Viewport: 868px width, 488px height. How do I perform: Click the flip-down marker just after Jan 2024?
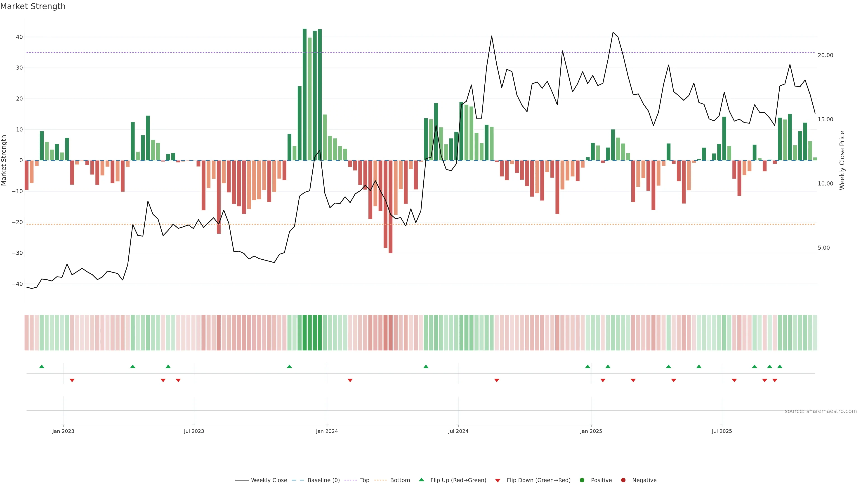350,380
